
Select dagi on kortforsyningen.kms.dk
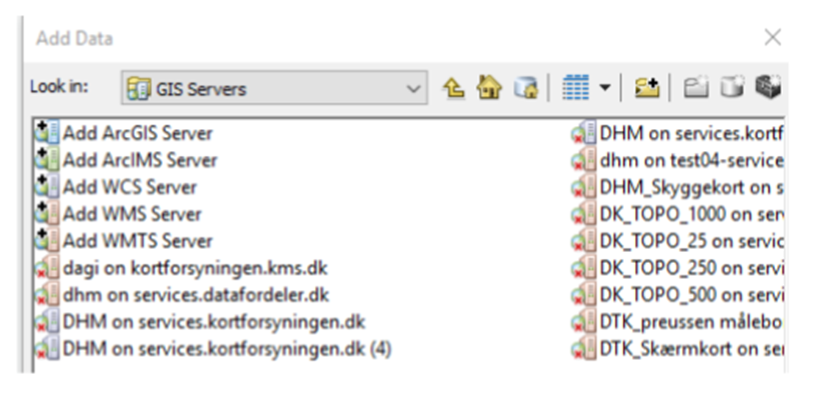point(181,268)
